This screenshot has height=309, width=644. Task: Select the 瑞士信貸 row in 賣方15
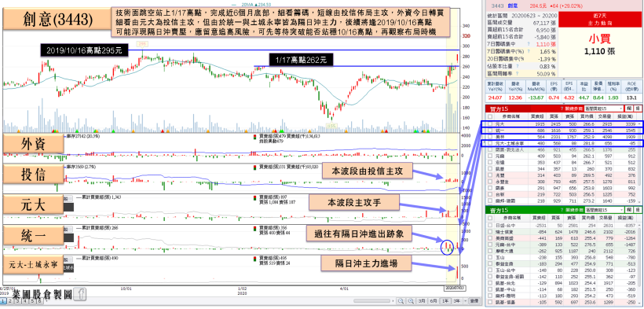point(561,232)
